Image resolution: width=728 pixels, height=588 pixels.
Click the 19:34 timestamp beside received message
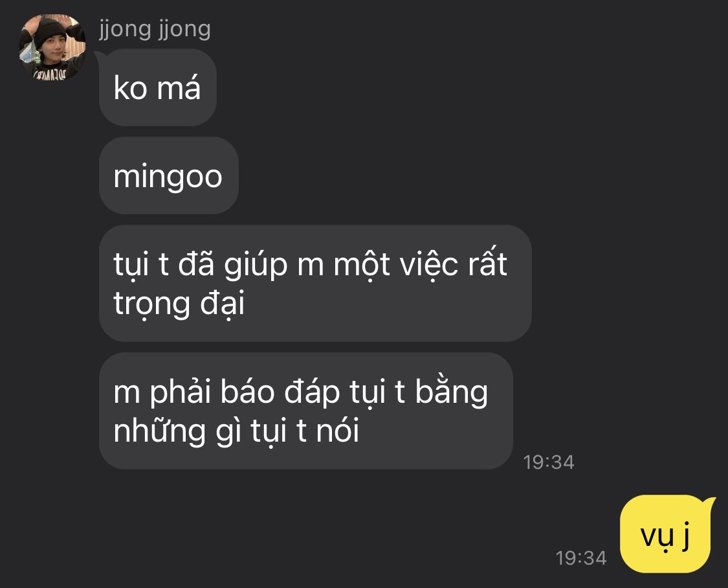(549, 462)
